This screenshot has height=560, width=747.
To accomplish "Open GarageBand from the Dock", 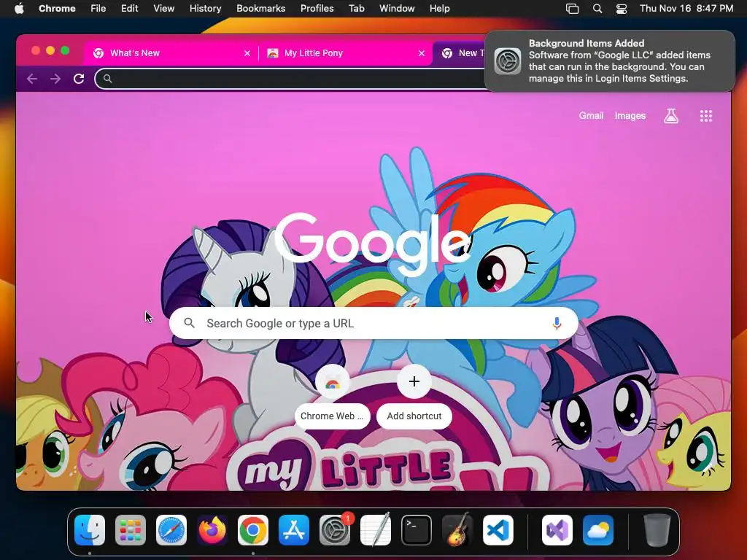I will pos(457,530).
